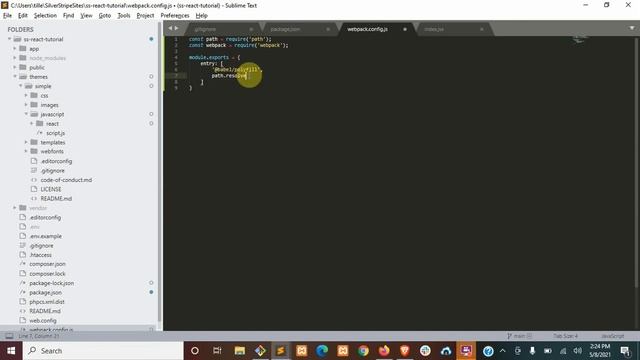This screenshot has width=640, height=360.
Task: Open code-of-conduct.md in the sidebar
Action: pyautogui.click(x=66, y=180)
